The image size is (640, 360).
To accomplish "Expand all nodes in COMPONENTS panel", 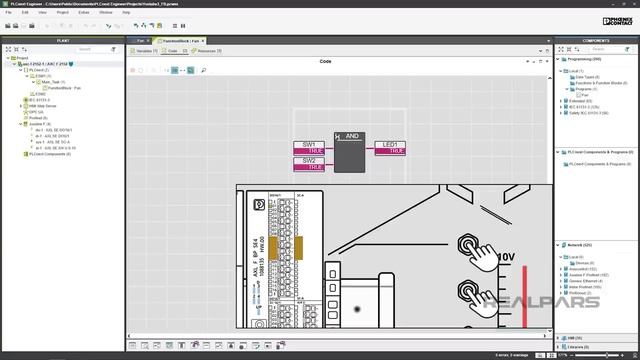I will [561, 49].
